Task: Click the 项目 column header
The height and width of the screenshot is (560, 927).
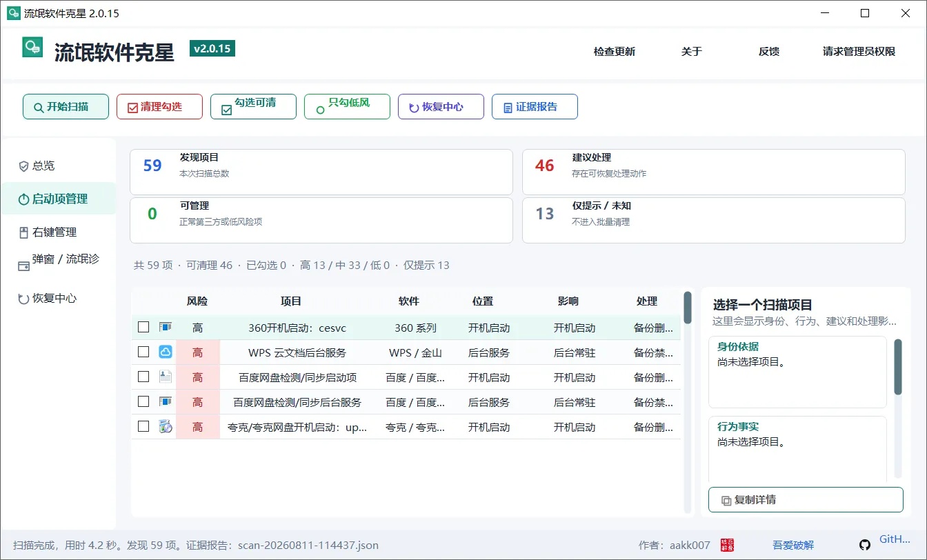Action: click(291, 301)
